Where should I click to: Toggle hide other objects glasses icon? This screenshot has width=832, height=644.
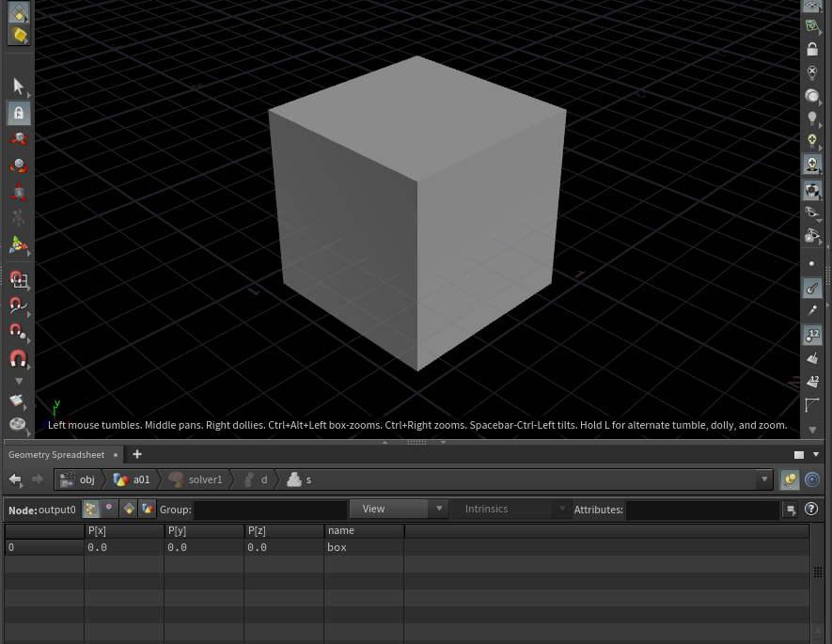812,212
